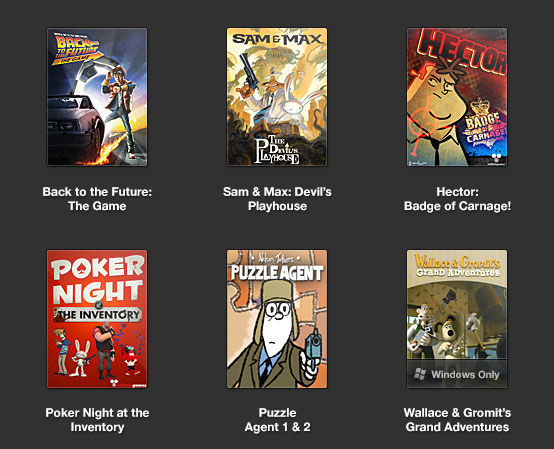Click the 'Puzzle Agent' heading on the cover
The height and width of the screenshot is (449, 554).
(x=277, y=273)
